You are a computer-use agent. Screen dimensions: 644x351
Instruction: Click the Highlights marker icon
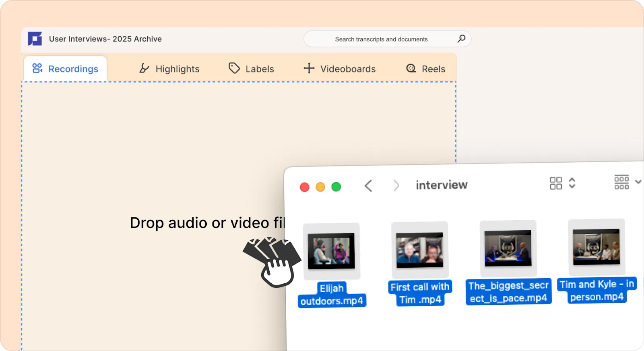(144, 68)
